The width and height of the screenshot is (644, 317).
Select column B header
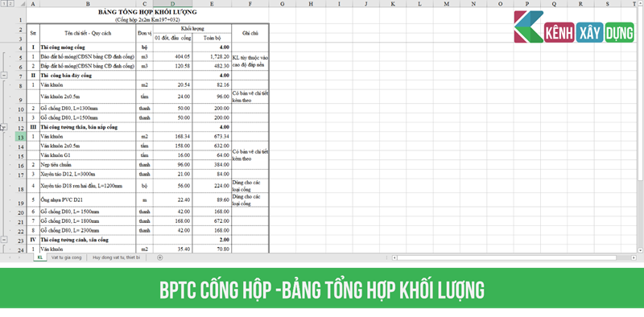pyautogui.click(x=88, y=4)
